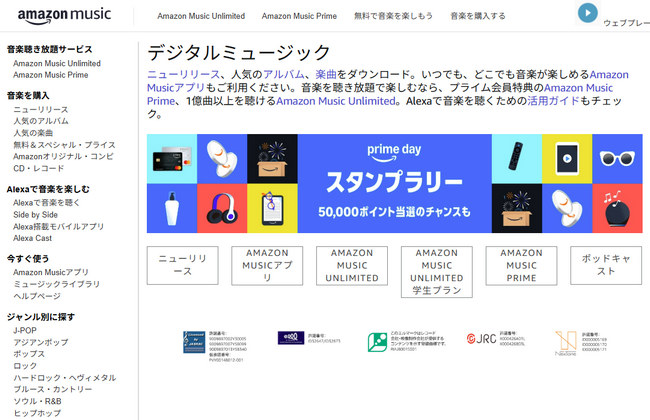Click the ニューリリース button below banner
650x420 pixels.
click(x=182, y=265)
